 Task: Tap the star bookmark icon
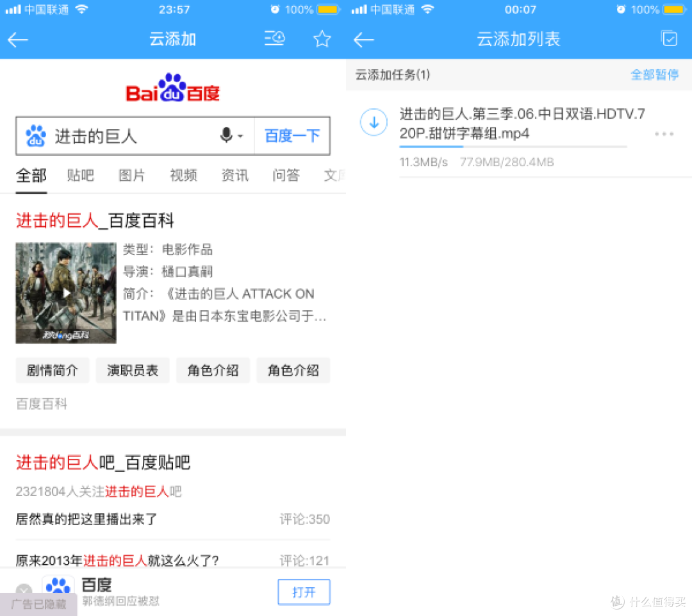tap(322, 39)
